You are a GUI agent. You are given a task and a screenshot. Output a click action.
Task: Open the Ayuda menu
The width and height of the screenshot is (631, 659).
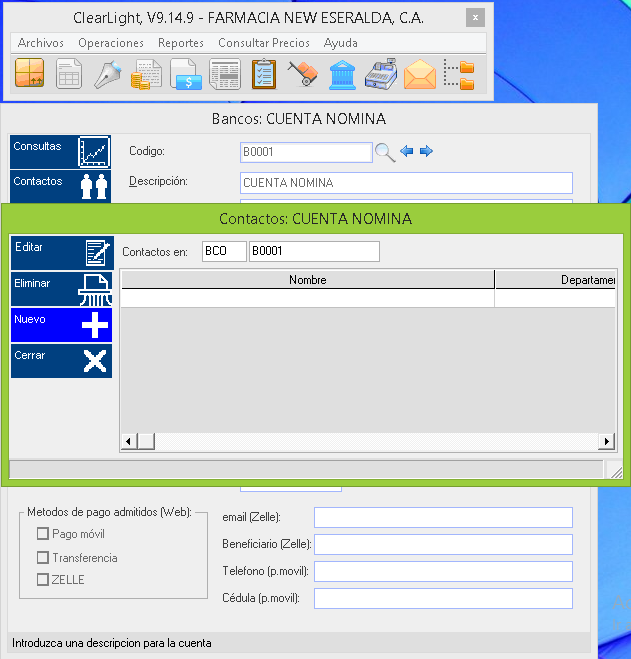coord(341,43)
